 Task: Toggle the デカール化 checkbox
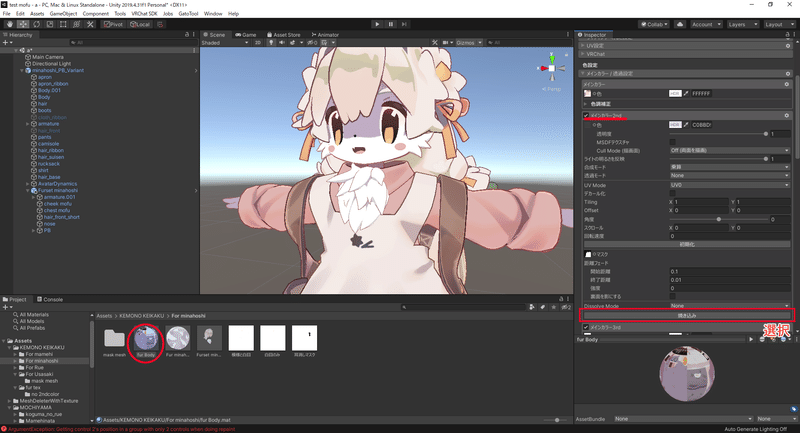click(672, 193)
